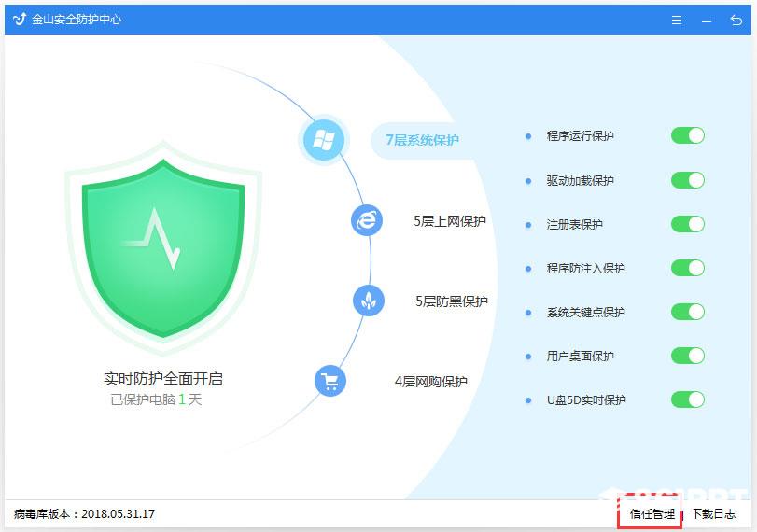Click the anti-hacker protection leaf icon
The height and width of the screenshot is (532, 757).
pyautogui.click(x=369, y=301)
